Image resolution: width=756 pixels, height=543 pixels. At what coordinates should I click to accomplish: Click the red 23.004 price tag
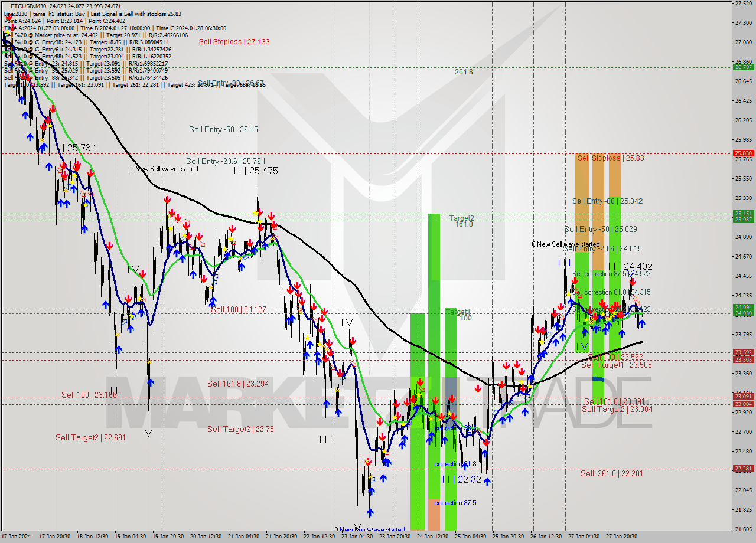(x=744, y=404)
